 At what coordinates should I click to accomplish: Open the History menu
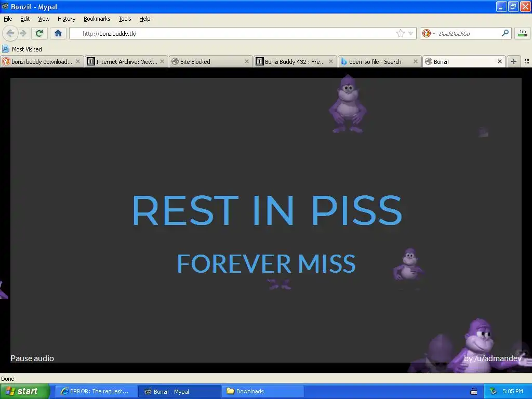pyautogui.click(x=66, y=19)
